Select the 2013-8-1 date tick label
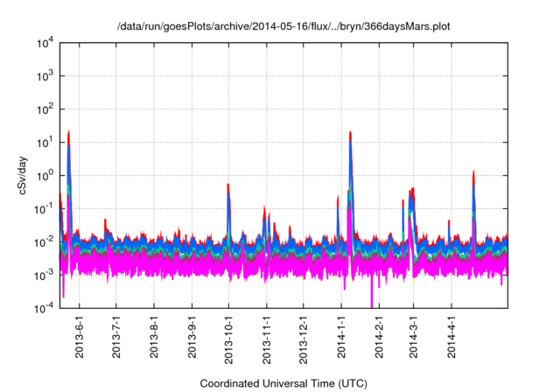The width and height of the screenshot is (560, 392). pyautogui.click(x=154, y=336)
